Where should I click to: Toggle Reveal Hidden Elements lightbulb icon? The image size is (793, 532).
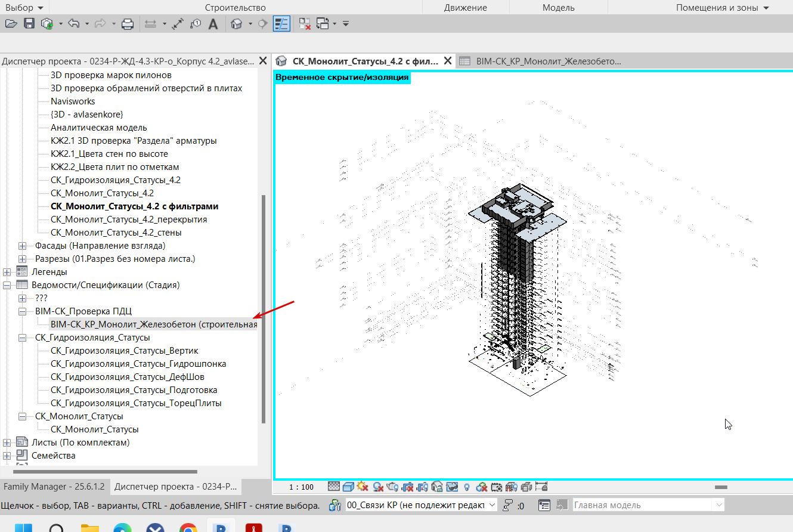click(x=467, y=487)
